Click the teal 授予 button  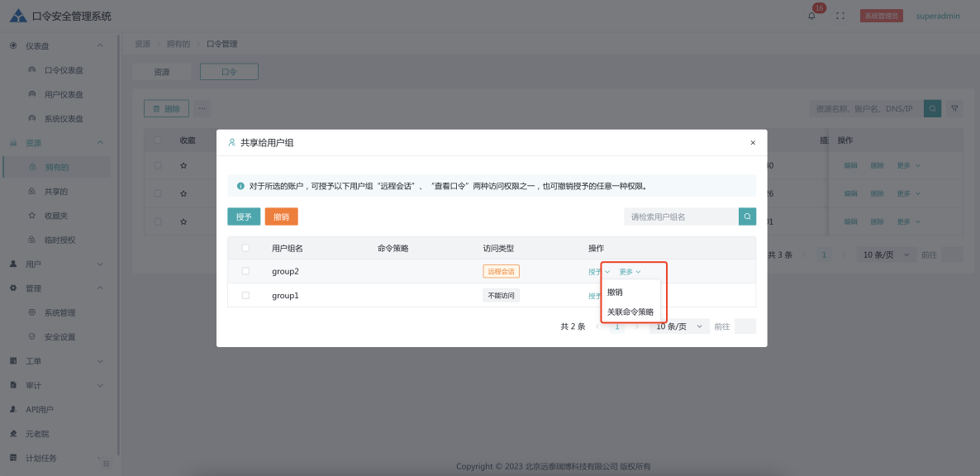[244, 217]
